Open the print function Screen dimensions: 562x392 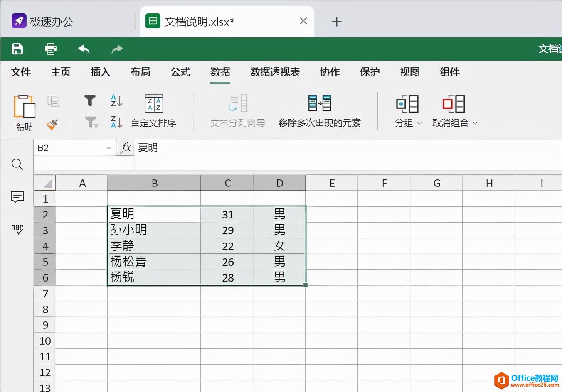(50, 49)
